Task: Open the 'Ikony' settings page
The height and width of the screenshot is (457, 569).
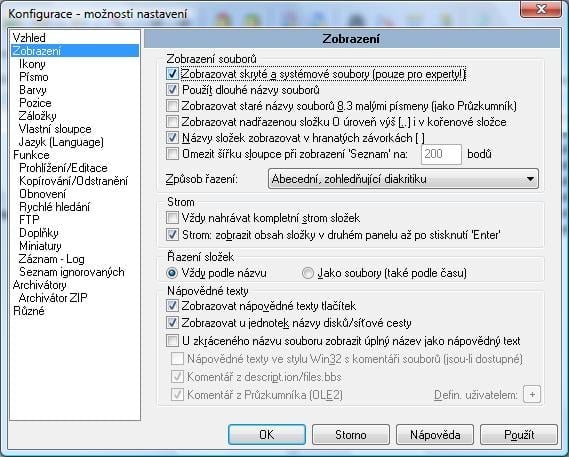Action: [32, 64]
